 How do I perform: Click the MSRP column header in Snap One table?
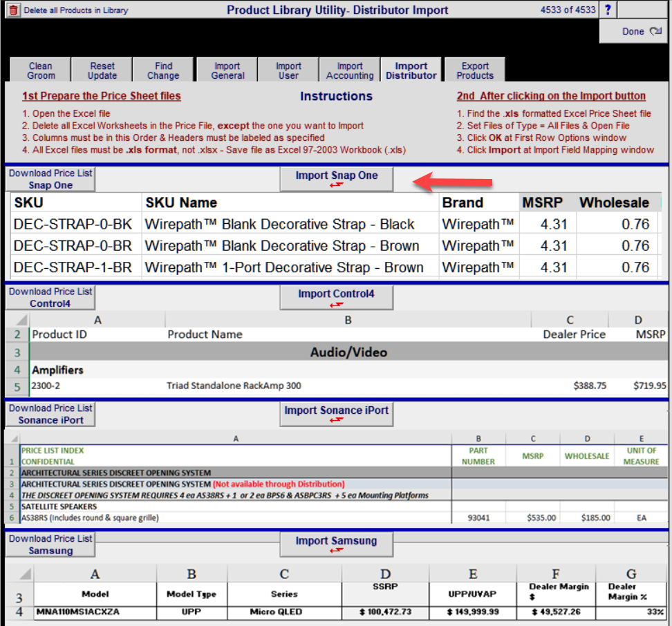click(x=548, y=202)
